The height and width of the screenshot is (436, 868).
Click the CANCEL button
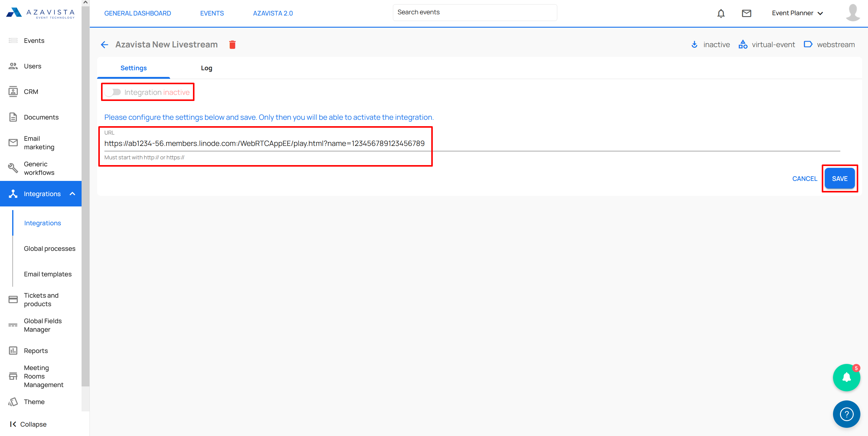pos(804,178)
